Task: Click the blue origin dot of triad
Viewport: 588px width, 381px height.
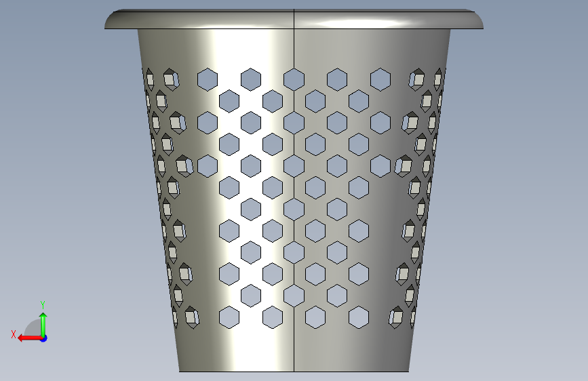Action: point(44,338)
